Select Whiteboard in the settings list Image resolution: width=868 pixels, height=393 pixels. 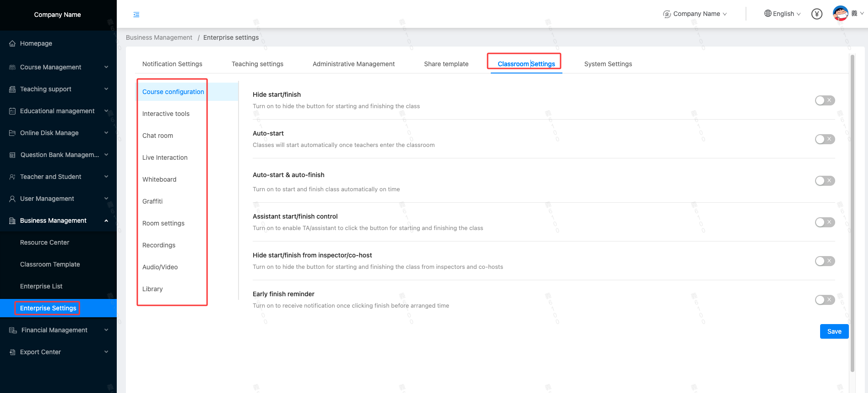tap(159, 179)
